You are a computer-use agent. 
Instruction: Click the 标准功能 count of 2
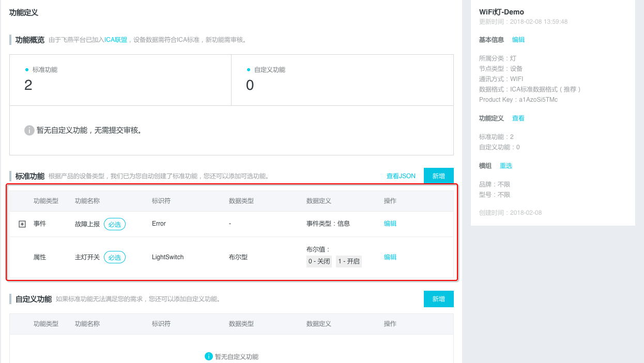click(x=28, y=85)
